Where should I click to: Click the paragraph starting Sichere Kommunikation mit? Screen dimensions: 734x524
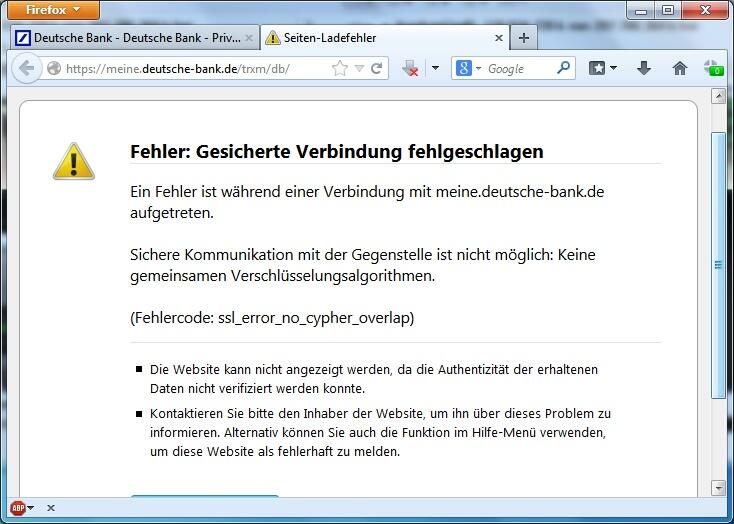363,265
